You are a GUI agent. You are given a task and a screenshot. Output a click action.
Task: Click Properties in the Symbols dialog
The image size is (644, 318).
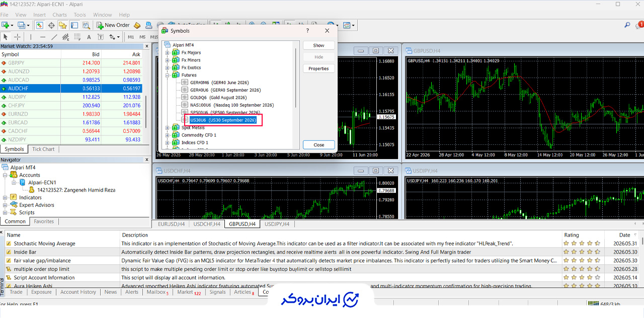tap(319, 68)
